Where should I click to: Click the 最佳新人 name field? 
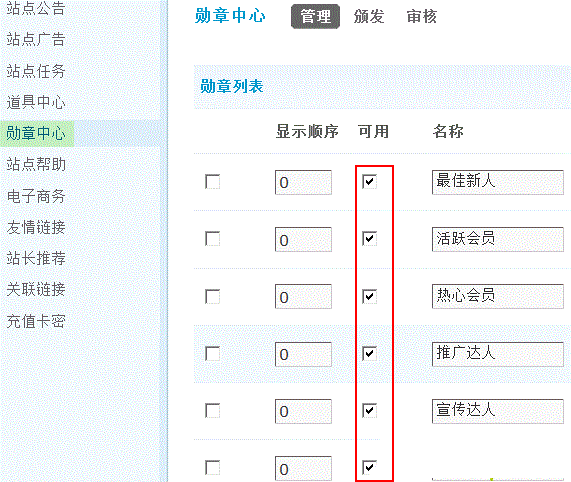click(498, 182)
